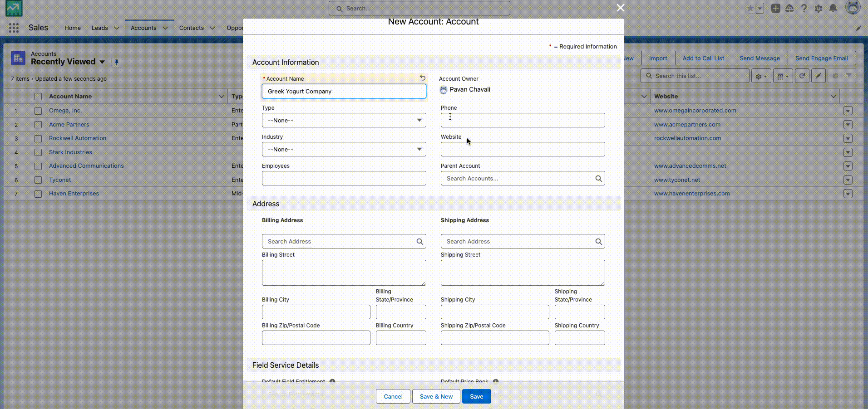
Task: Click the Setup gear icon
Action: pyautogui.click(x=819, y=8)
